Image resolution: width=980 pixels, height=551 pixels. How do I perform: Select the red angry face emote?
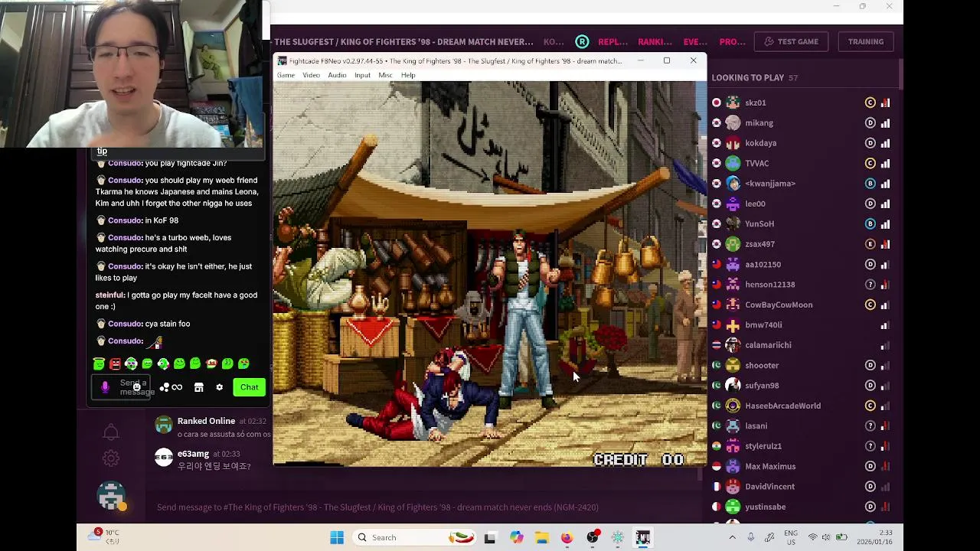115,364
